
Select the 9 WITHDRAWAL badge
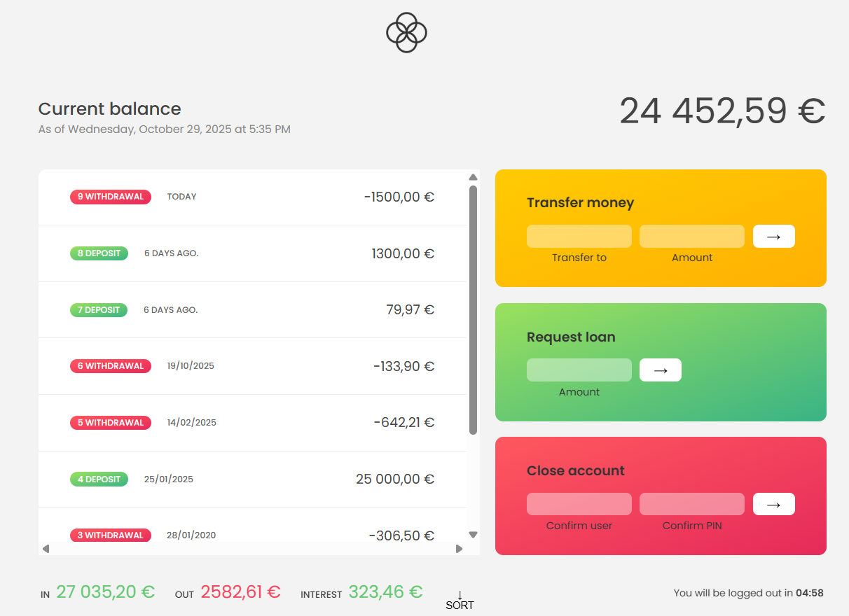pyautogui.click(x=110, y=197)
